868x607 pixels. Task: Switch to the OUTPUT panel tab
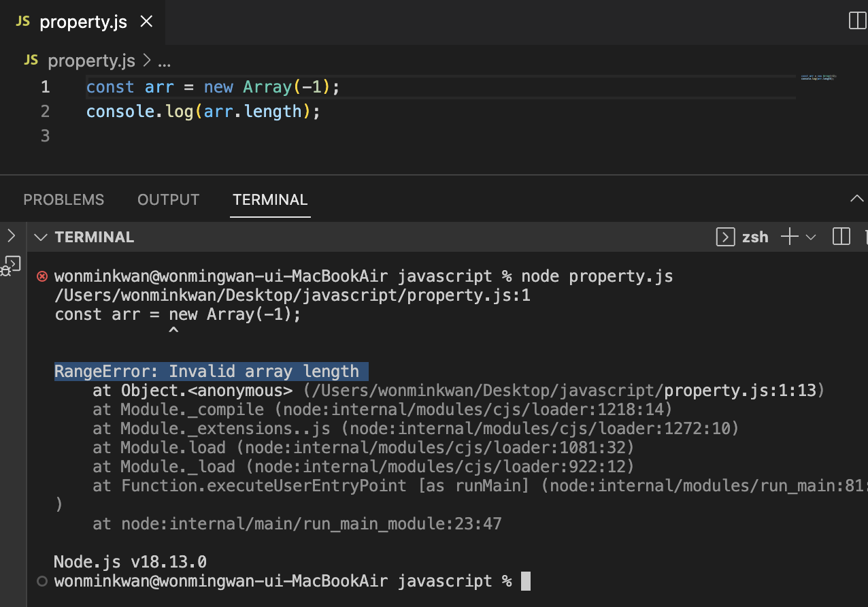pyautogui.click(x=168, y=199)
